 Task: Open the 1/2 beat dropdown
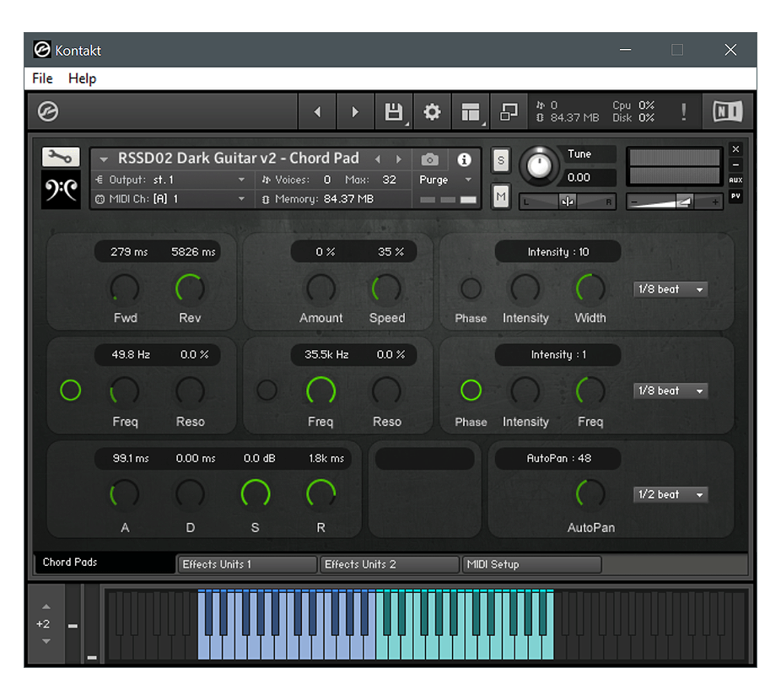(671, 494)
